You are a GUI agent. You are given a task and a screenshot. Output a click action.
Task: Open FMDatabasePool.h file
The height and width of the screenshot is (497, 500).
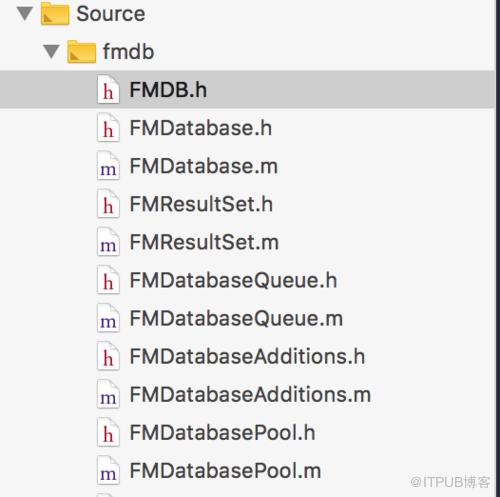222,432
